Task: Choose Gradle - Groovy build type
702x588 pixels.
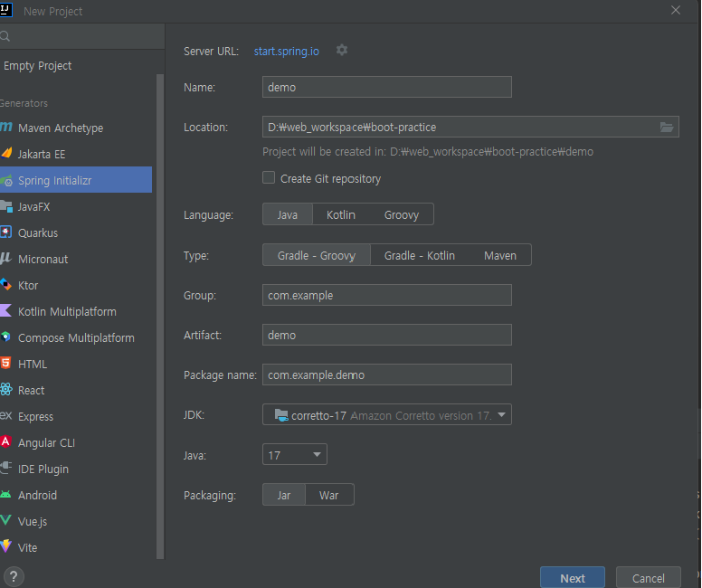Action: click(x=317, y=255)
